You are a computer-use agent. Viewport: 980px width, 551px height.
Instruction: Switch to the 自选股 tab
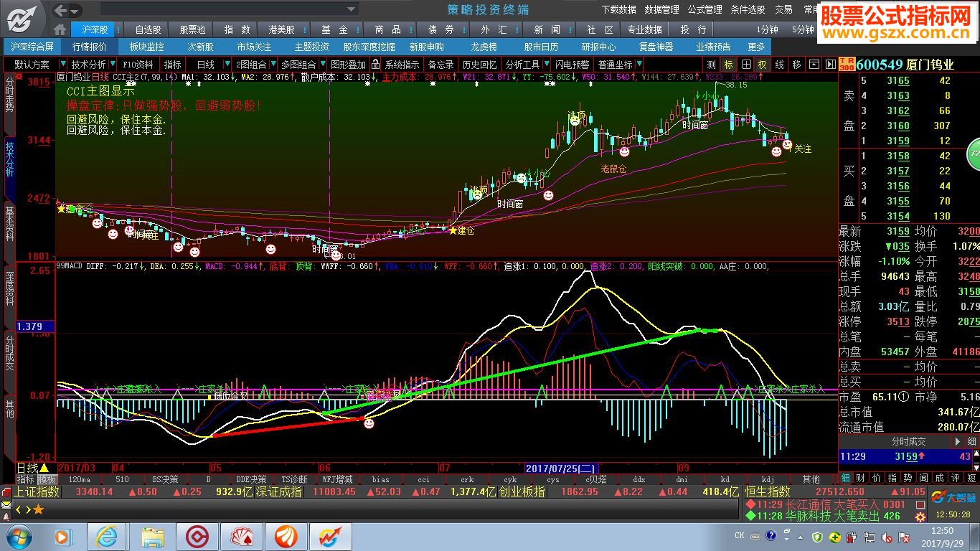[x=148, y=29]
